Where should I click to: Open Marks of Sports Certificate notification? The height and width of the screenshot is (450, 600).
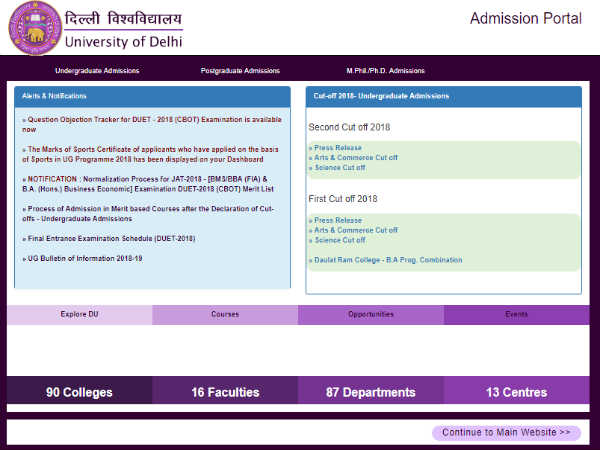tap(150, 154)
